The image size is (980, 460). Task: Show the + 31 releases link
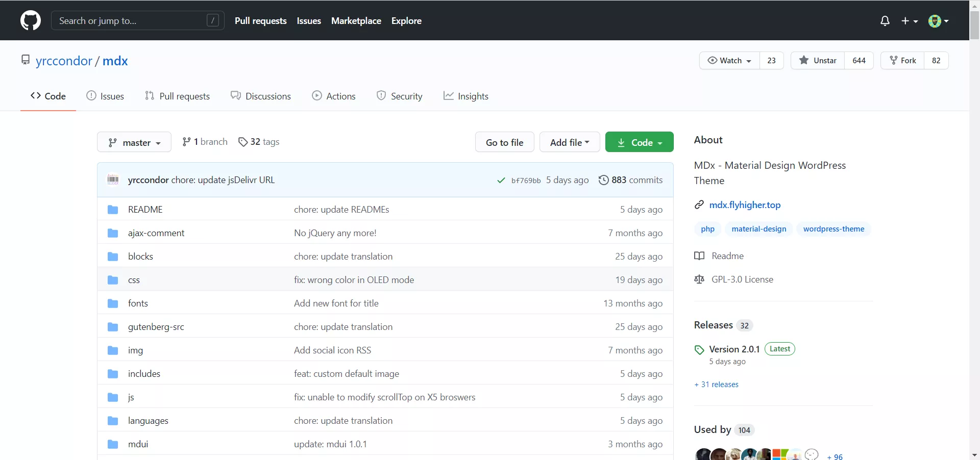click(717, 385)
